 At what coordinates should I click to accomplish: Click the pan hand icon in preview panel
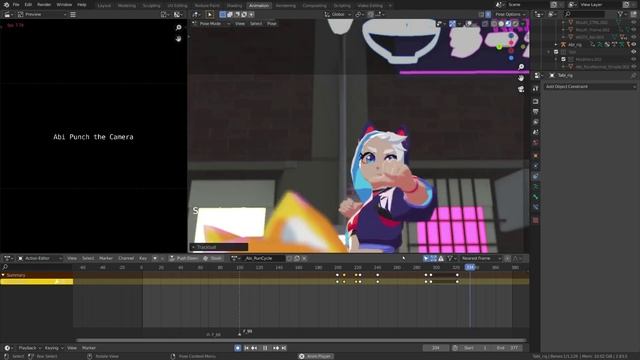tap(178, 38)
